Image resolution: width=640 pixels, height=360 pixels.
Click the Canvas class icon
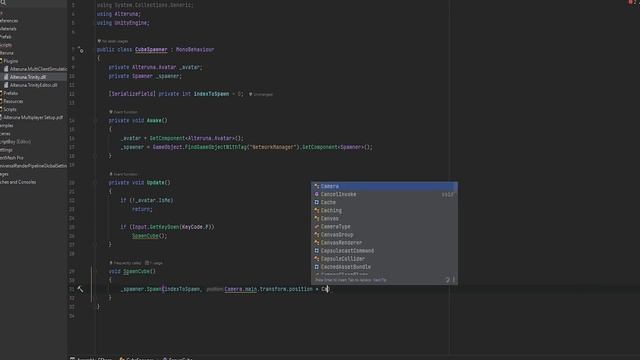[316, 219]
